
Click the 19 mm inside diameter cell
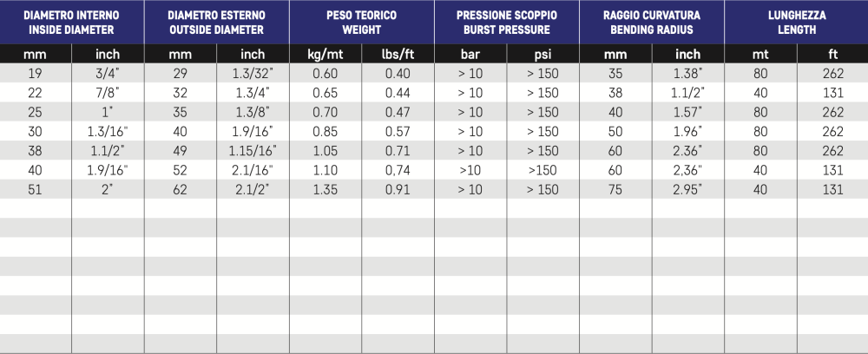36,74
